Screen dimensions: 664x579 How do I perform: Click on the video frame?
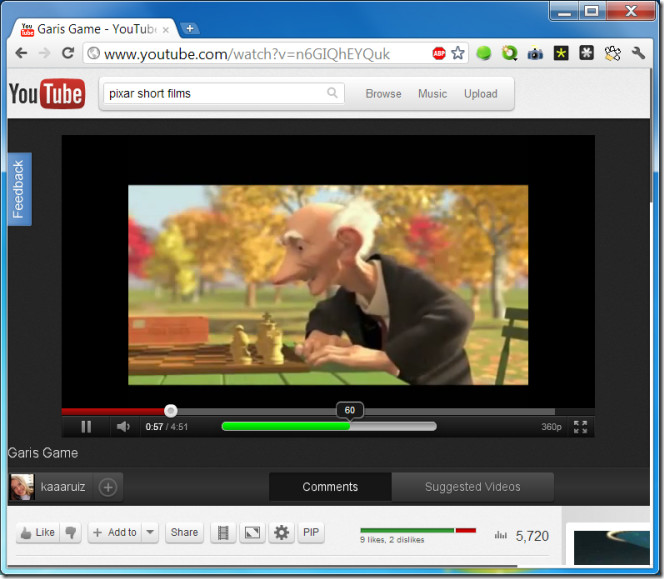pos(328,285)
